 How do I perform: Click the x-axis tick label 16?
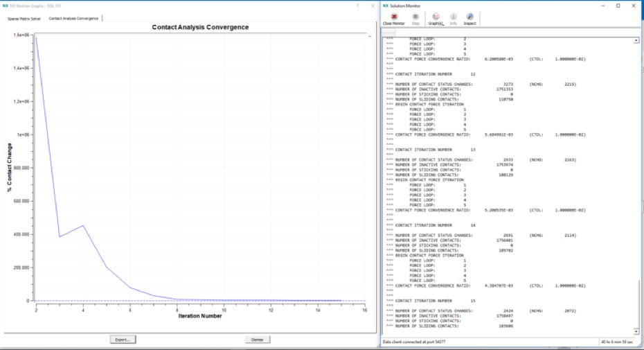point(365,310)
